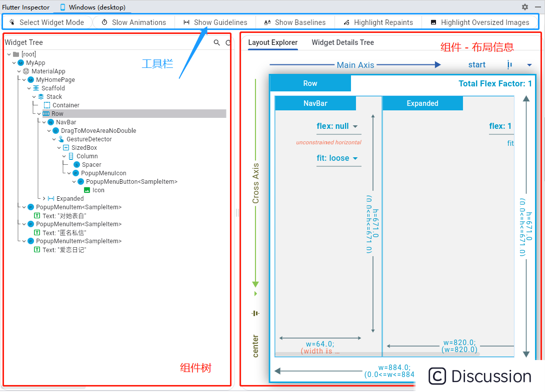
Task: Expand the Expanded tree node
Action: (44, 199)
